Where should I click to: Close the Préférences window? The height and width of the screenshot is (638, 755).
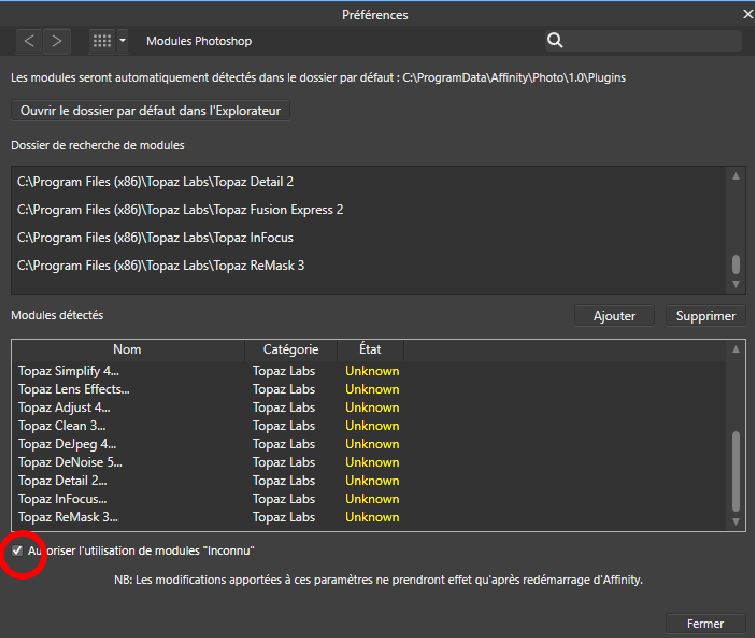tap(748, 14)
